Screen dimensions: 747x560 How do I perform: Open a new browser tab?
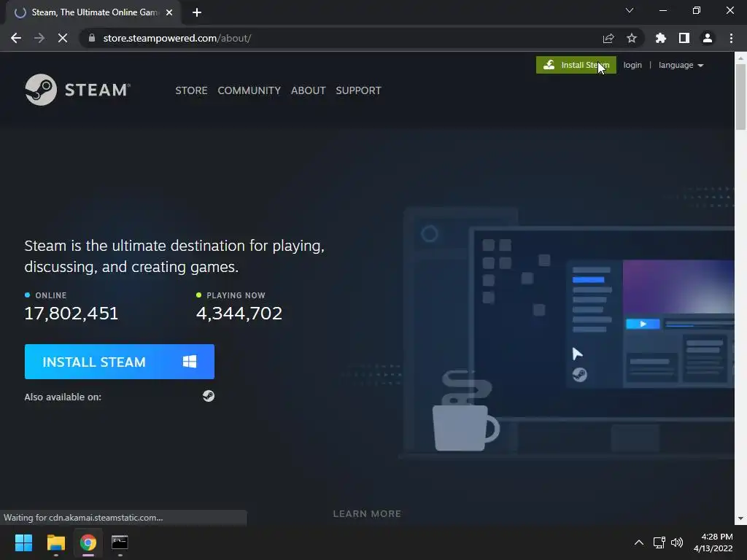pyautogui.click(x=197, y=12)
